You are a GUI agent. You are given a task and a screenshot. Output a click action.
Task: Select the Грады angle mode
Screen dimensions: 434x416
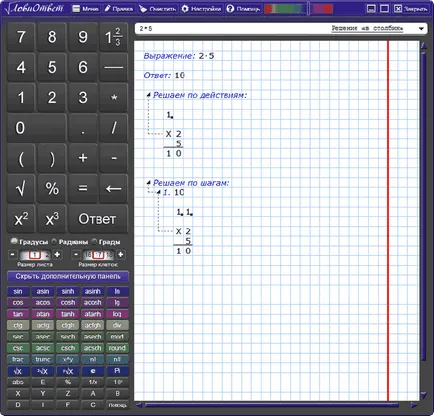94,241
